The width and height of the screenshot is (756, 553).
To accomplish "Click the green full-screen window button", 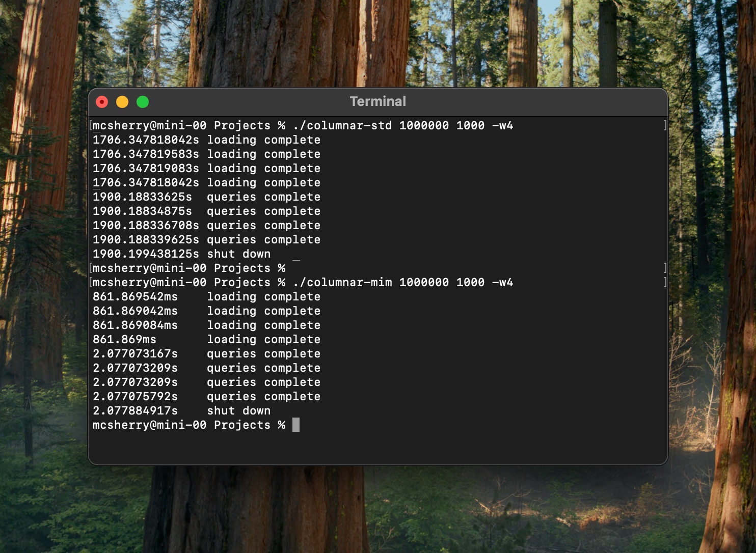I will 143,102.
